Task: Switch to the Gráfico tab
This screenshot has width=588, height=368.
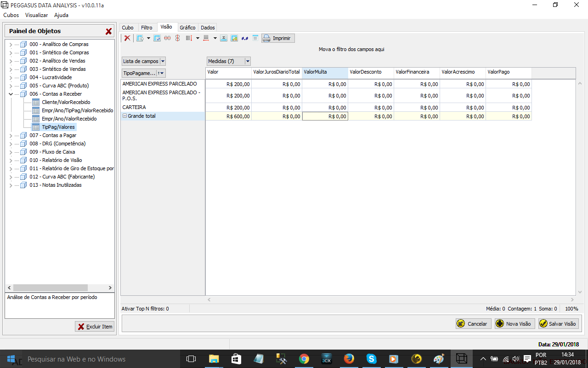Action: pos(187,28)
